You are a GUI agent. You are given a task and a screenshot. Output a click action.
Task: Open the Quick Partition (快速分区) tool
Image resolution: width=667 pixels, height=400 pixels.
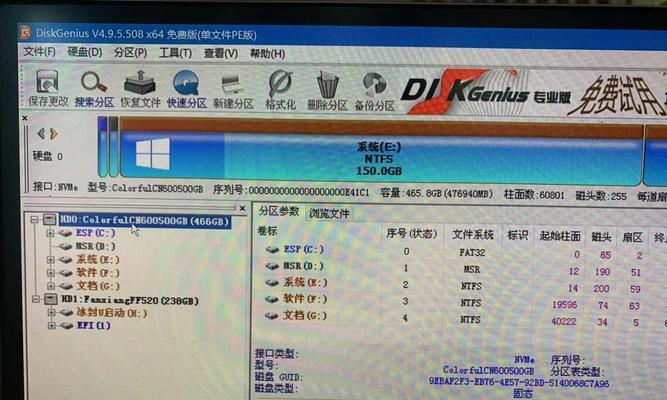(186, 89)
